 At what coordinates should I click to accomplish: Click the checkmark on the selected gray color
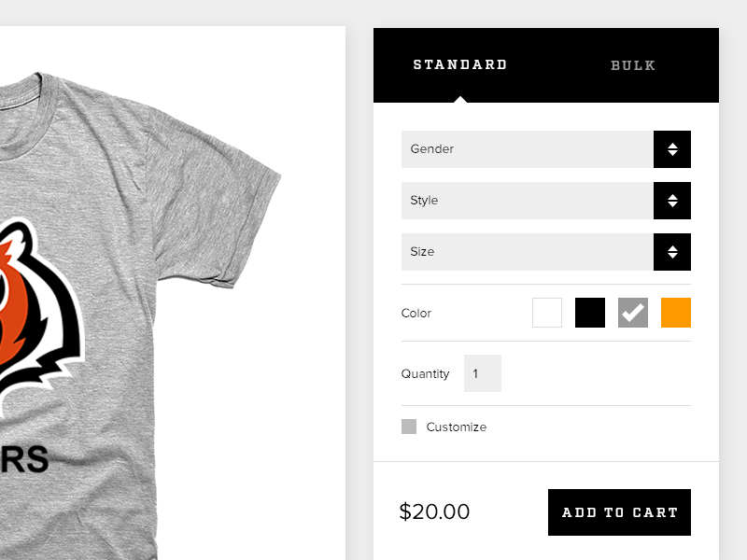click(631, 313)
